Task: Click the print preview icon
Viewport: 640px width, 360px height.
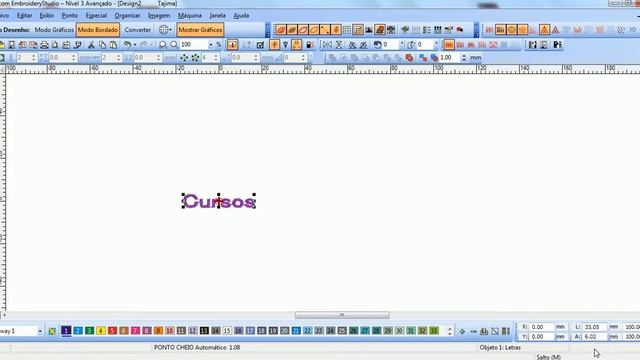Action: (55, 45)
